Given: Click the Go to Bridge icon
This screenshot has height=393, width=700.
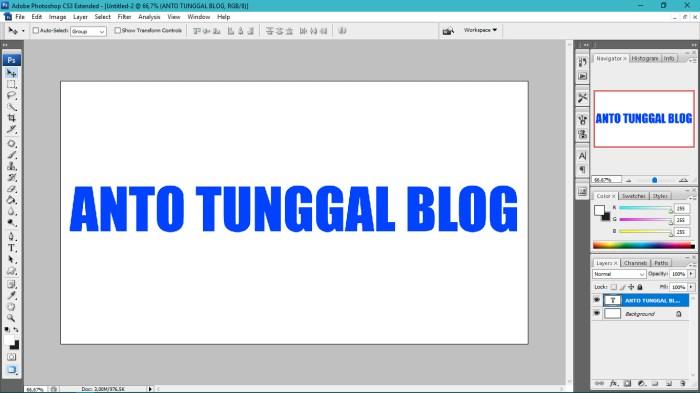Looking at the screenshot, I should [448, 30].
